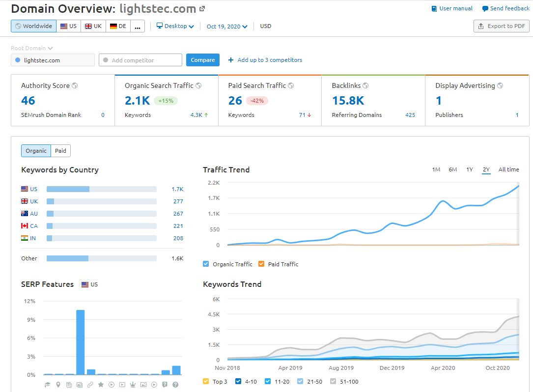Click the India flag in Keywords by Country
The height and width of the screenshot is (392, 533).
[25, 238]
